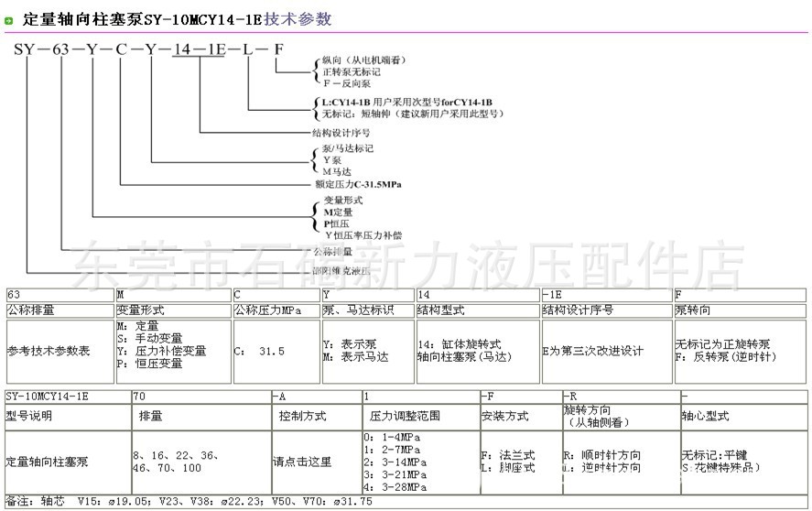
Task: Click the '公称排量' table header cell
Action: 60,310
